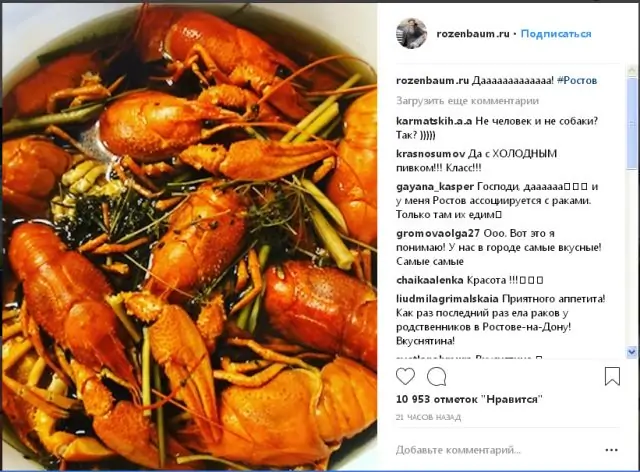640x472 pixels.
Task: Open the gayana_kasper commenter profile
Action: (x=435, y=187)
